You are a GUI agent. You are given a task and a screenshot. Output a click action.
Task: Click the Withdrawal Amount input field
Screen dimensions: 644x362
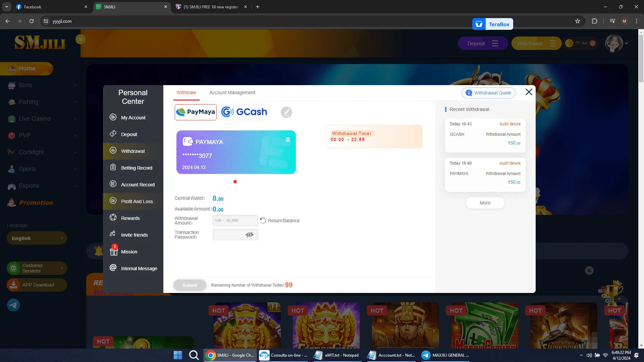[235, 221]
